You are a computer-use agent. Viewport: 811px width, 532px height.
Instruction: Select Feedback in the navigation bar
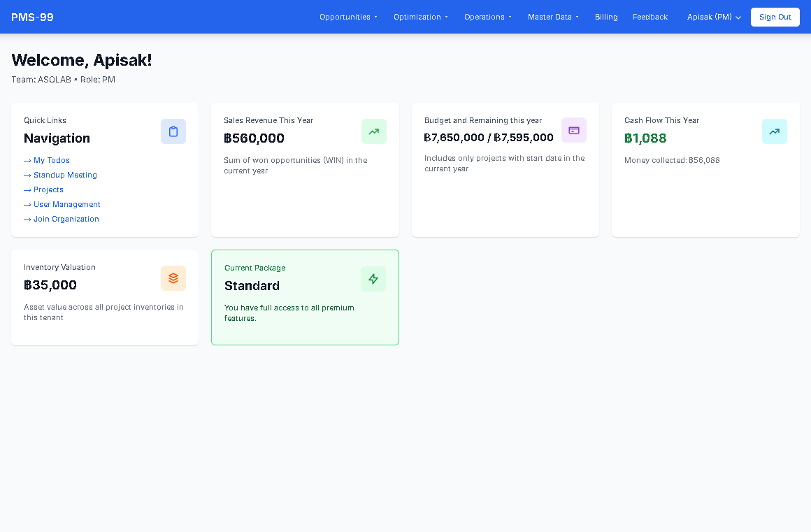coord(649,17)
